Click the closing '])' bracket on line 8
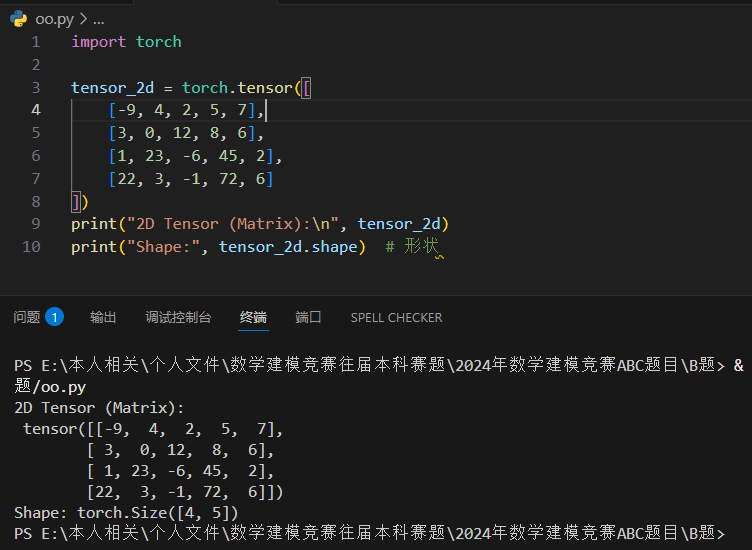This screenshot has height=550, width=752. tap(80, 202)
